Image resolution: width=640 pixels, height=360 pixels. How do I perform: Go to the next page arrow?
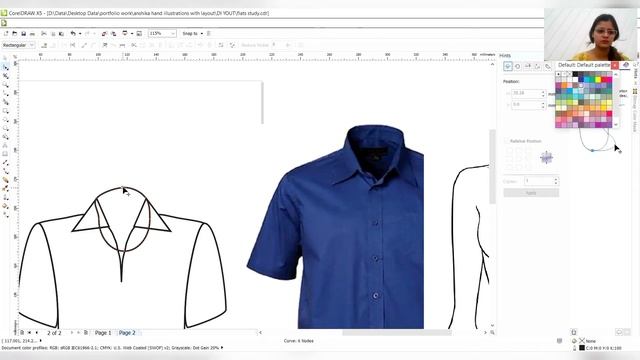coord(72,333)
